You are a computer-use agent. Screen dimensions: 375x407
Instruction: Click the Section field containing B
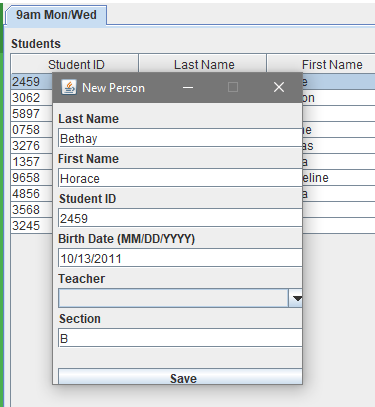pyautogui.click(x=180, y=338)
